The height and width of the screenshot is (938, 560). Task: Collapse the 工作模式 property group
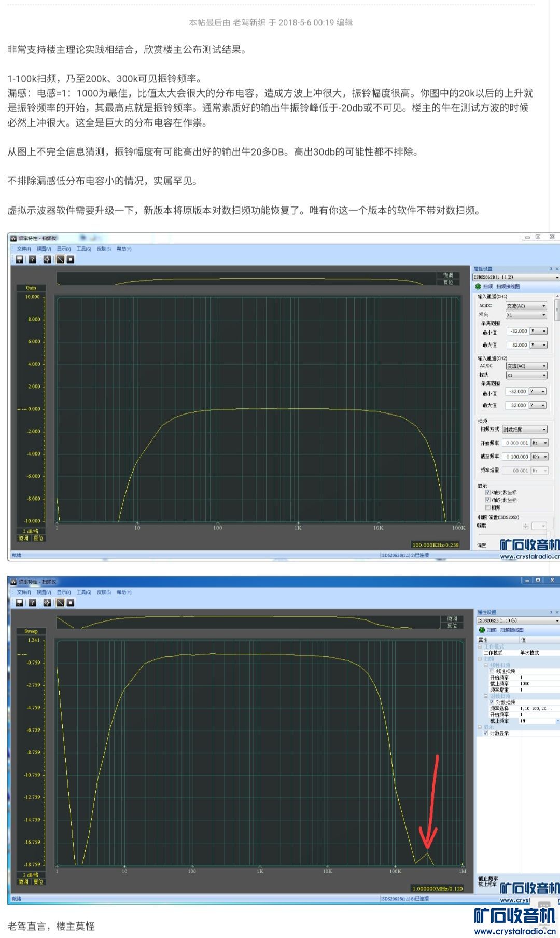click(480, 646)
